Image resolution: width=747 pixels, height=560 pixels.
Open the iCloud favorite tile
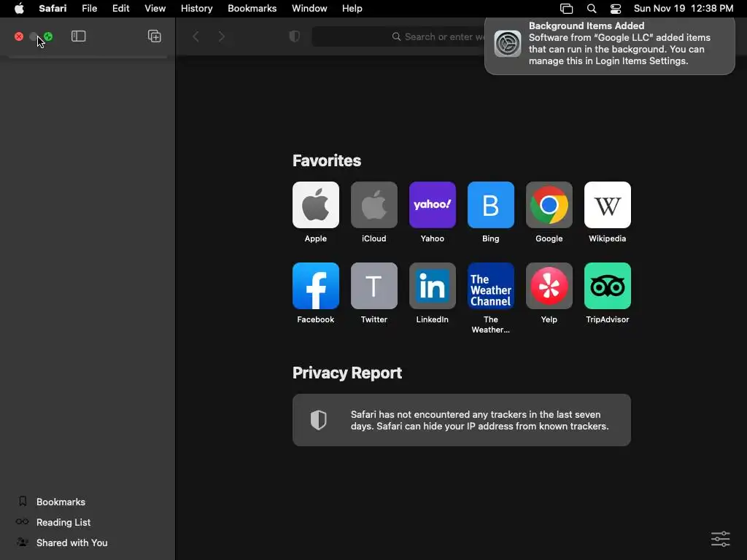click(374, 205)
